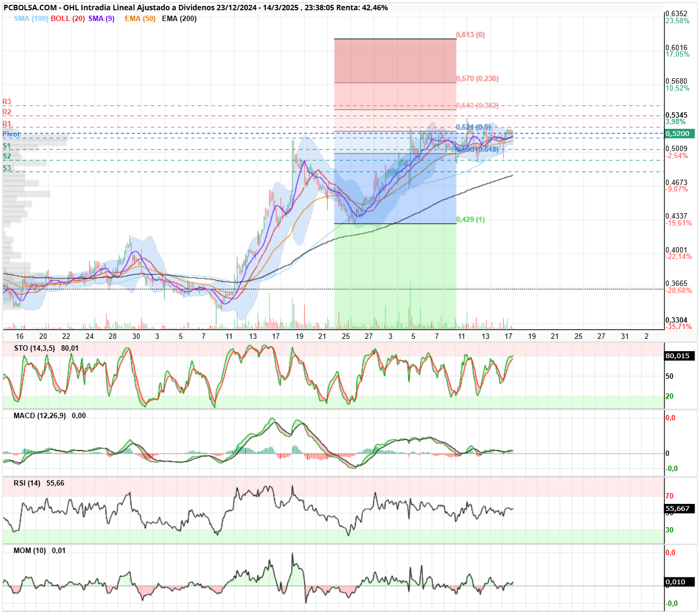Click the green 0,5200 current price tag

pyautogui.click(x=680, y=134)
